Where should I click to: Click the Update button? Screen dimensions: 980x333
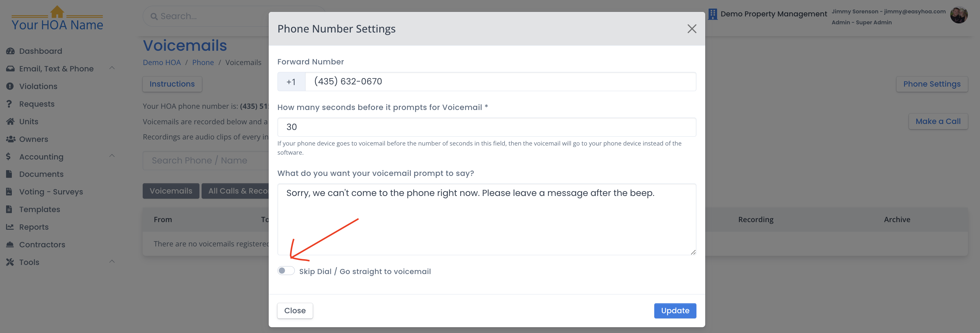675,311
